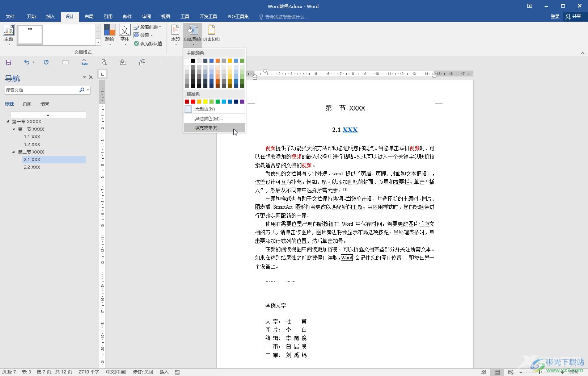Image resolution: width=588 pixels, height=376 pixels.
Task: Select the document style thumbnail in gallery
Action: tap(30, 35)
